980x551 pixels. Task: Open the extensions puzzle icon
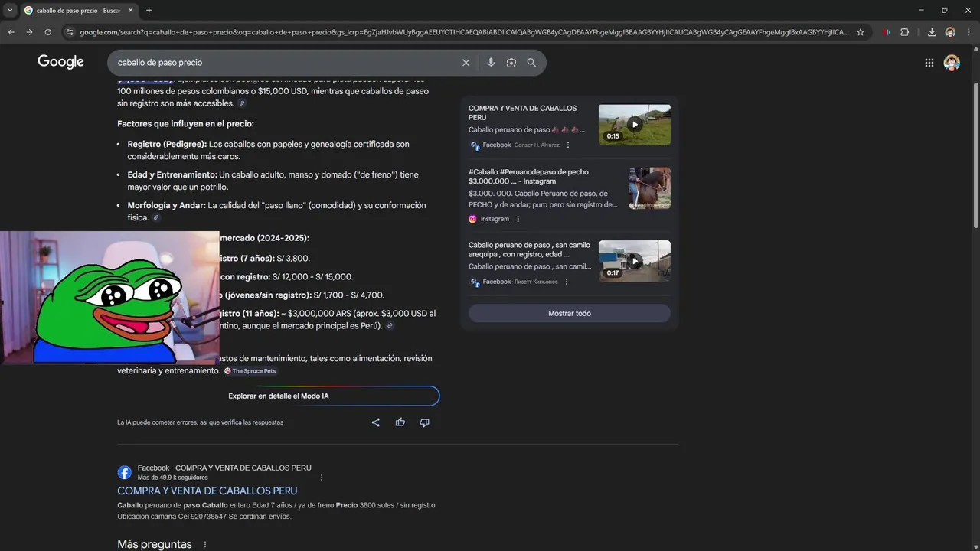pos(905,32)
